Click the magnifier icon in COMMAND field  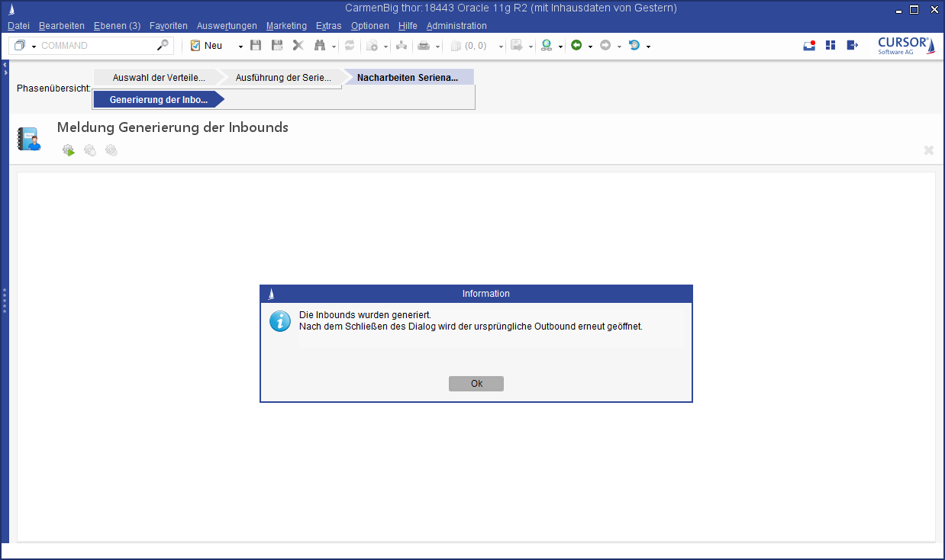(x=163, y=46)
